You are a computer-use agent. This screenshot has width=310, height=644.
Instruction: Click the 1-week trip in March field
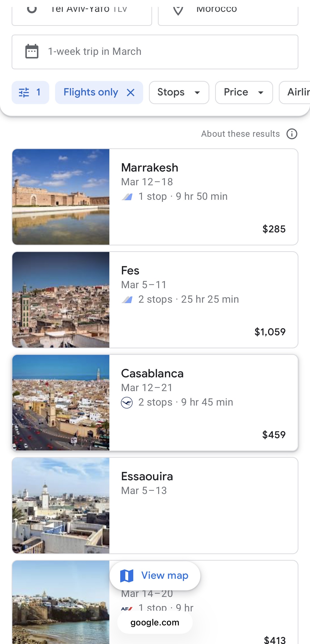tap(155, 52)
